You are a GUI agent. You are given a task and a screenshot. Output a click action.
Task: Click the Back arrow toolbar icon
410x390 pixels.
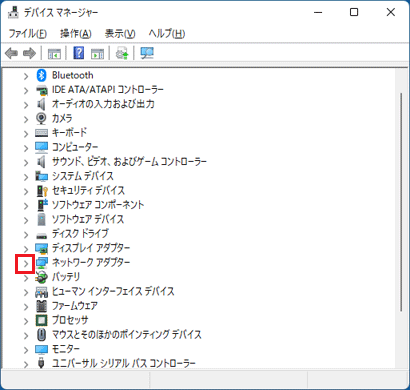12,53
